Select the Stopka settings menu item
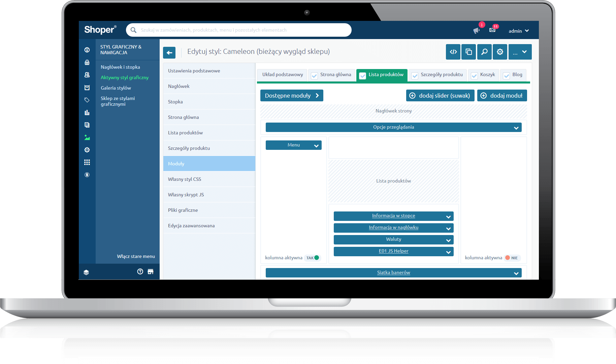Viewport: 616px width, 364px height. [209, 102]
